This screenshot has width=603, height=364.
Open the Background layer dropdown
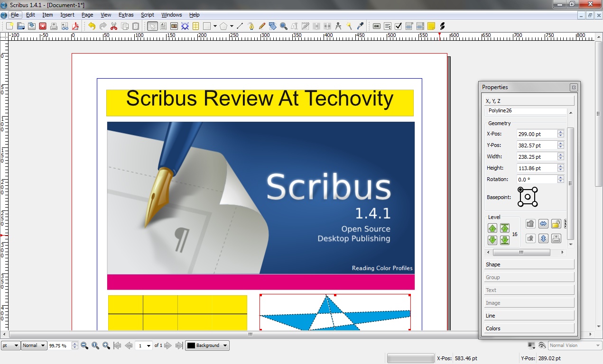click(207, 346)
